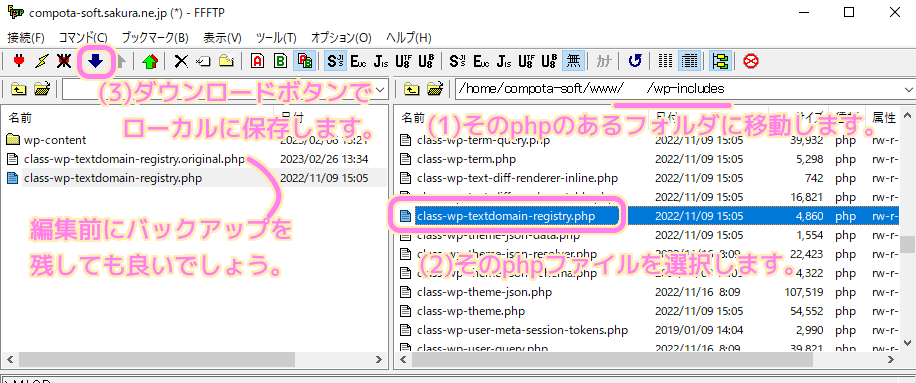Click the Quick Connect lightning icon
This screenshot has height=383, width=916.
pyautogui.click(x=41, y=61)
